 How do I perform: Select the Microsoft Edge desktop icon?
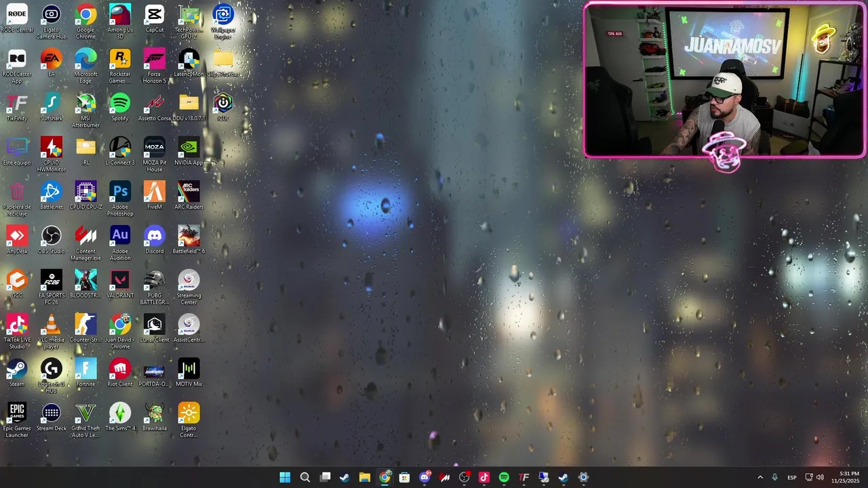coord(85,66)
